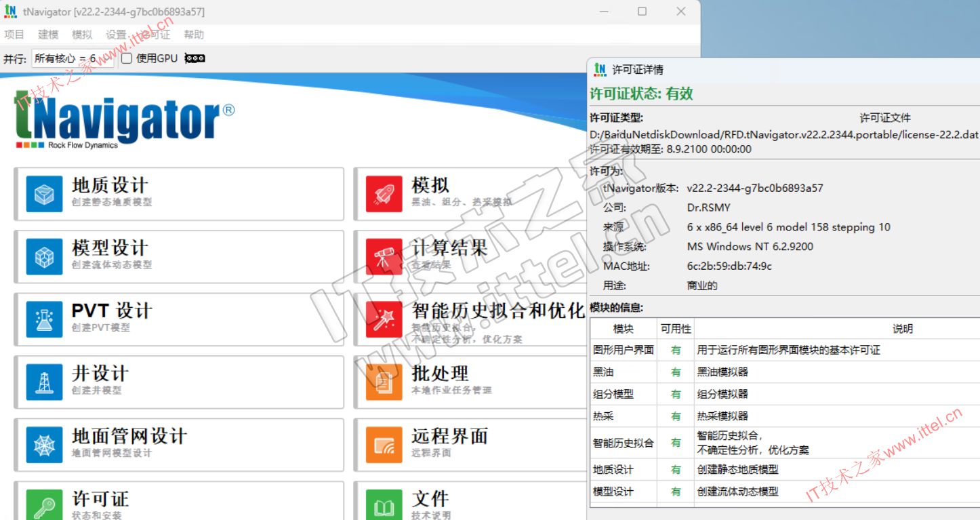The height and width of the screenshot is (520, 980).
Task: Open the 地面管网设计 spider web icon
Action: [x=45, y=445]
